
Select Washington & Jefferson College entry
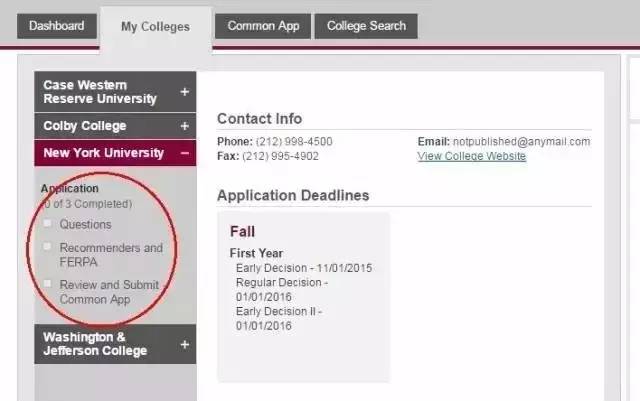click(x=95, y=344)
